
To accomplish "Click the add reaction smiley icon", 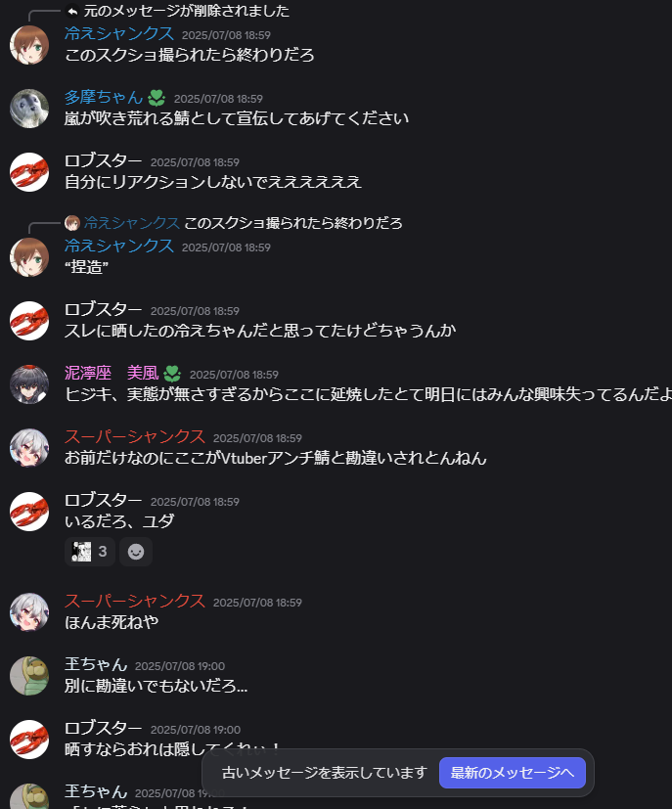I will click(136, 552).
